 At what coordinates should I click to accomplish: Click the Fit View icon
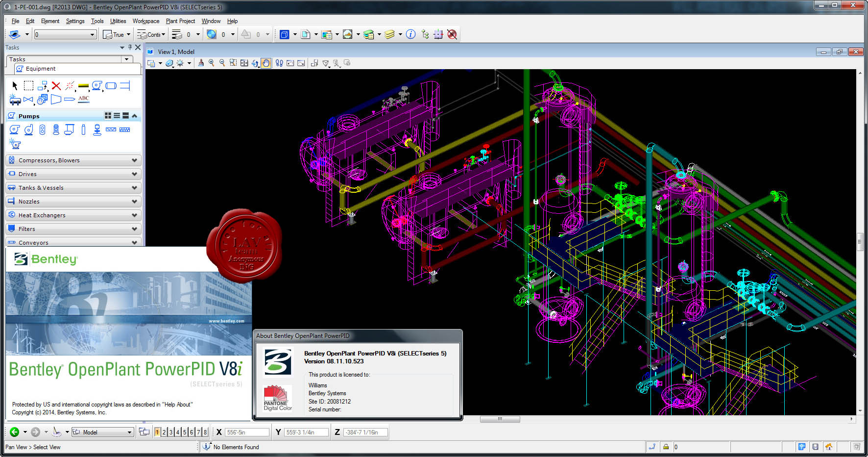(244, 63)
